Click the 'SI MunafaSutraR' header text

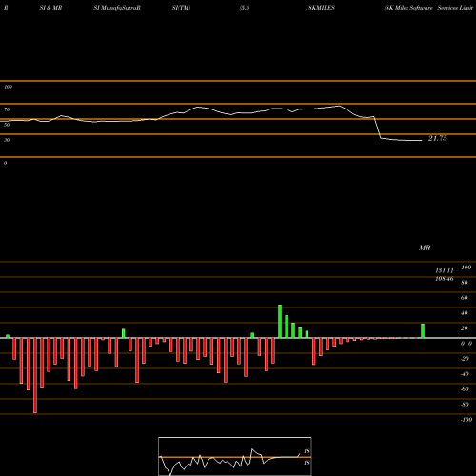[x=117, y=8]
